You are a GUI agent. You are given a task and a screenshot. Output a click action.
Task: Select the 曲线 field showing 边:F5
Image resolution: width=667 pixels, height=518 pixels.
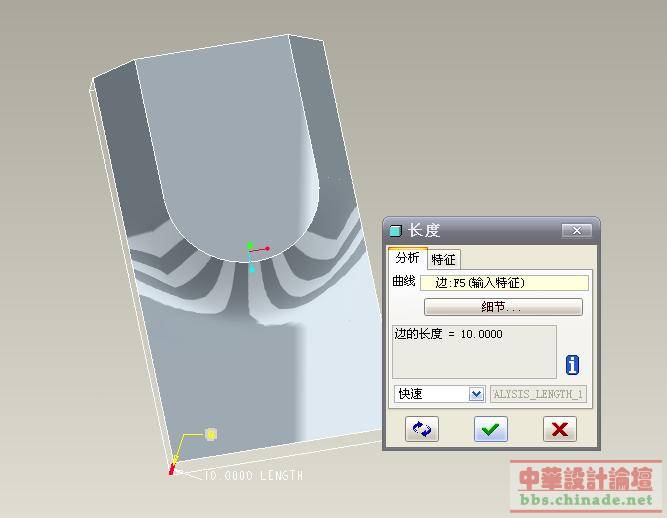point(504,283)
